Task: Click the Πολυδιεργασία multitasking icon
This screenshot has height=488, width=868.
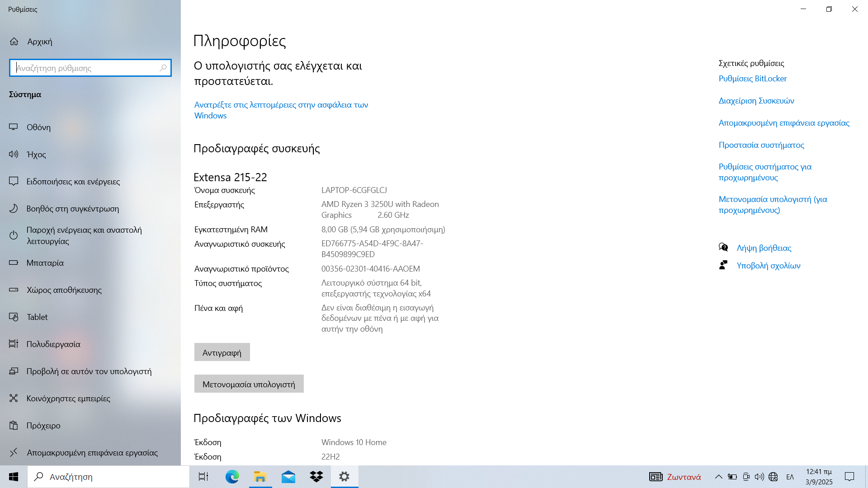Action: coord(14,344)
